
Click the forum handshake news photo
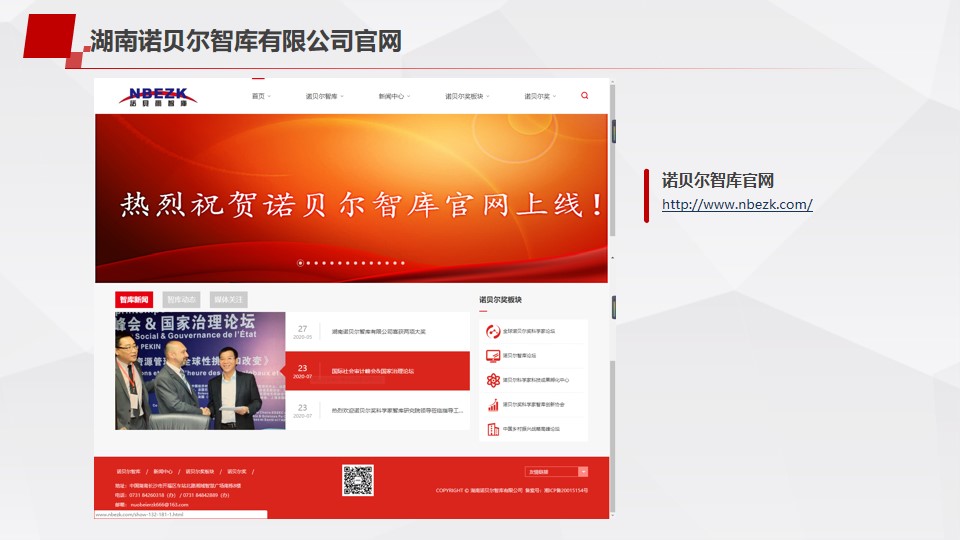[200, 371]
